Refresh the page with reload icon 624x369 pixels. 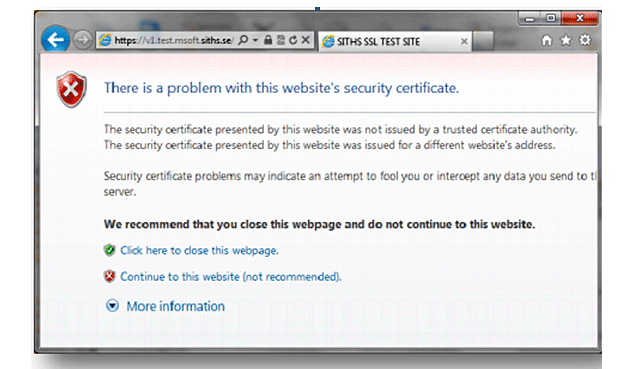pyautogui.click(x=293, y=40)
